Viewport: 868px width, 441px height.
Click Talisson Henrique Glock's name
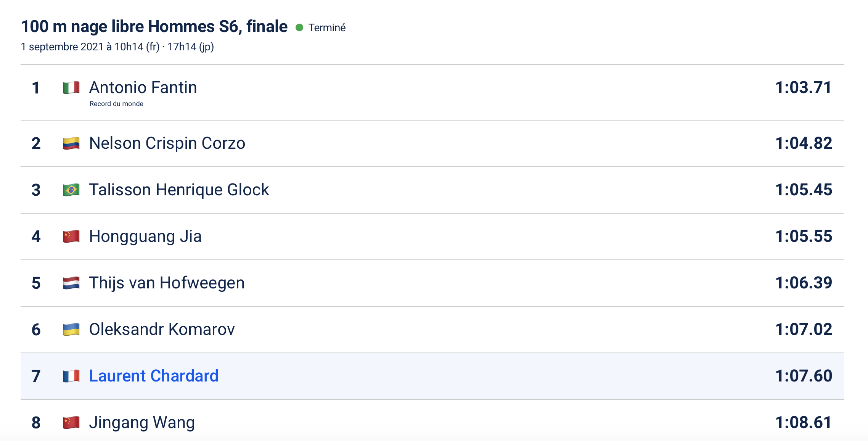click(x=179, y=190)
